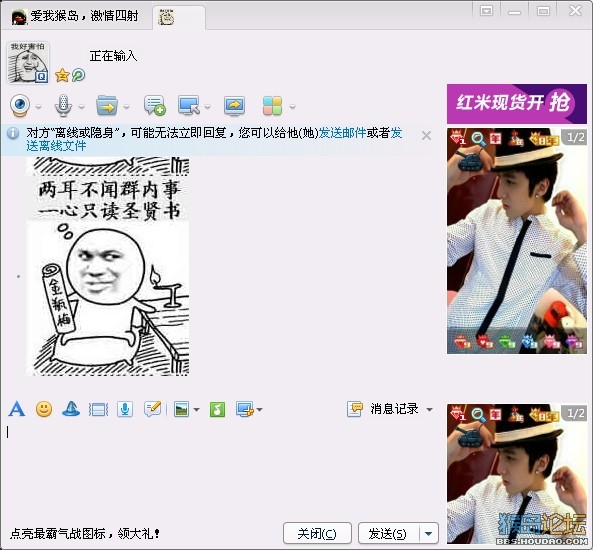The height and width of the screenshot is (550, 593).
Task: Click the green search-like icon near avatar
Action: click(78, 75)
